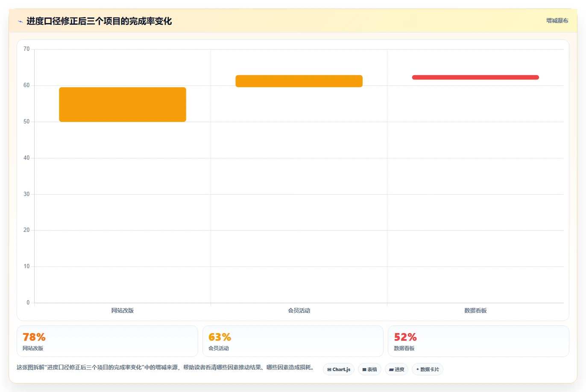Click the y-axis value 50

point(26,122)
